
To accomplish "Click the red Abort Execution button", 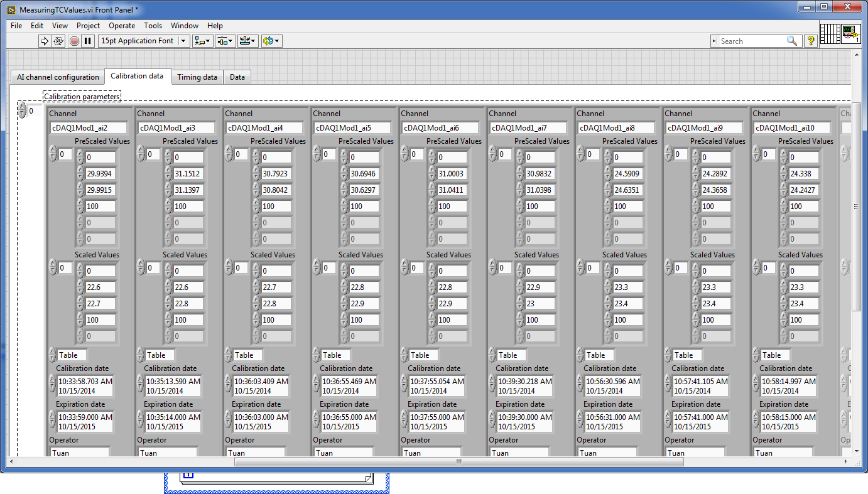I will pos(74,41).
